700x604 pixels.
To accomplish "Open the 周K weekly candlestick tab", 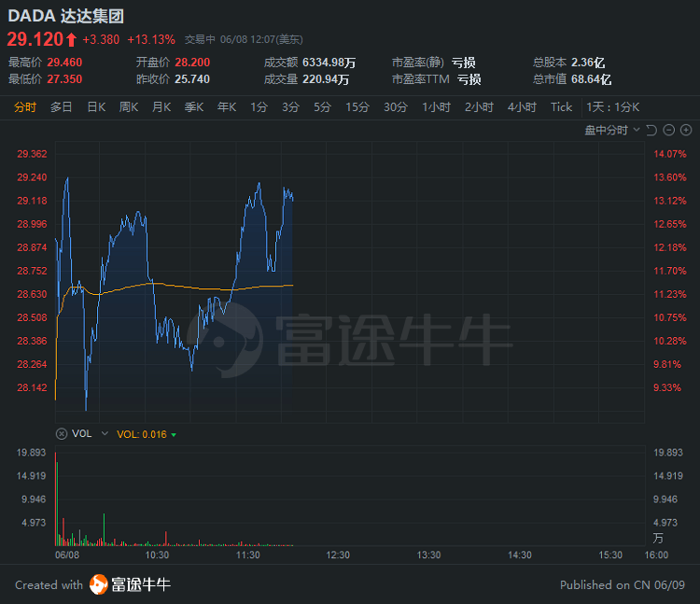I will coord(129,107).
